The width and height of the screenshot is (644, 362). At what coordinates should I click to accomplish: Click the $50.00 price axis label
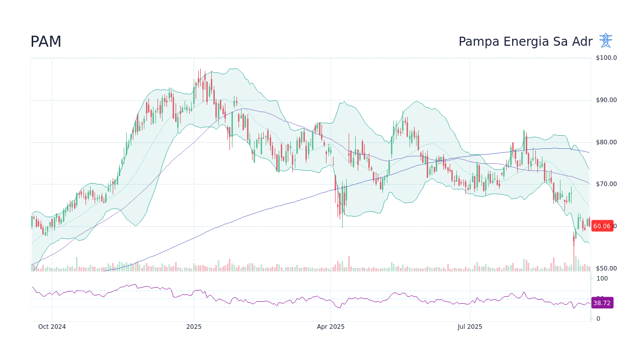(x=606, y=268)
